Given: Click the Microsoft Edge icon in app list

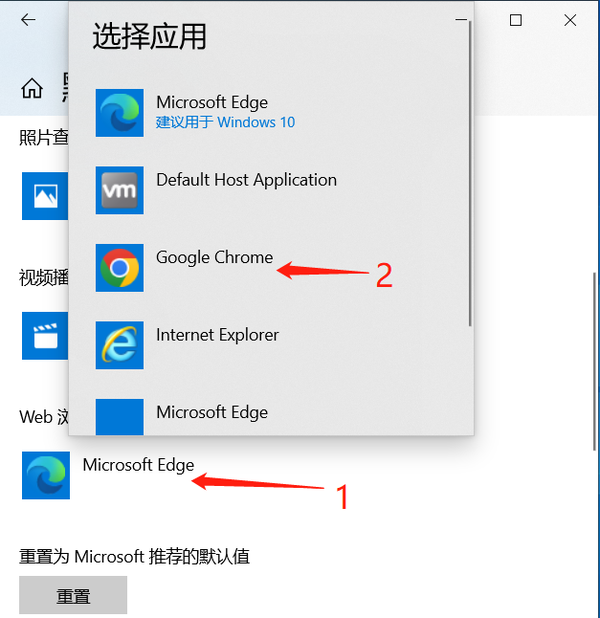Looking at the screenshot, I should (x=119, y=113).
